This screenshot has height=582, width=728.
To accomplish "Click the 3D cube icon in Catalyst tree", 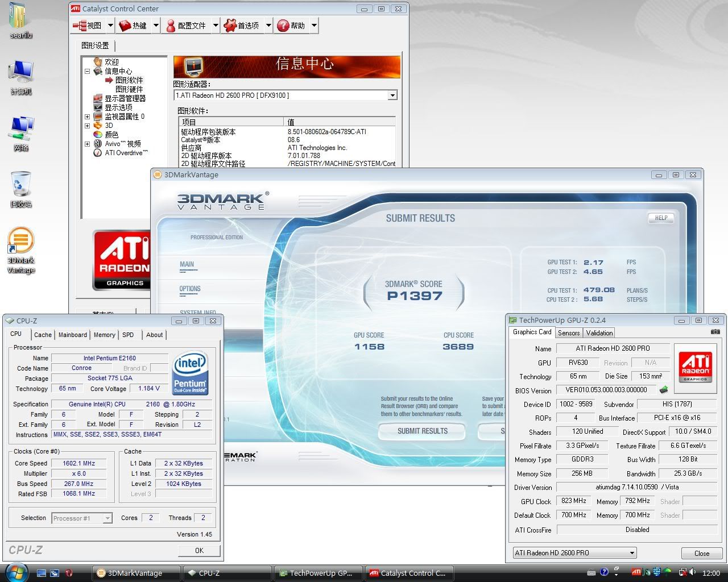I will [x=98, y=126].
